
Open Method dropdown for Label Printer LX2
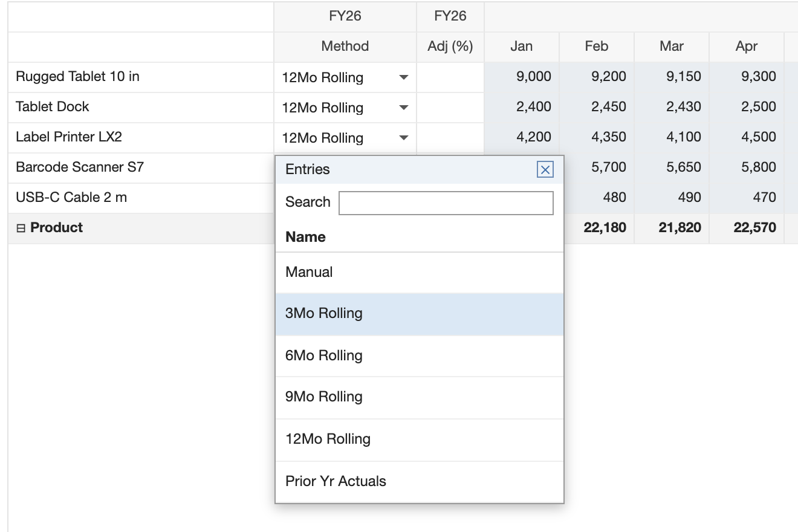point(404,138)
